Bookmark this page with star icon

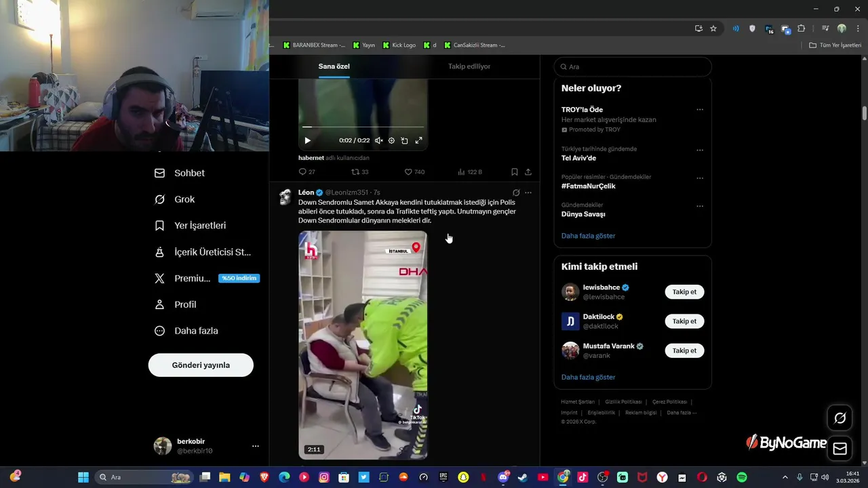(713, 28)
